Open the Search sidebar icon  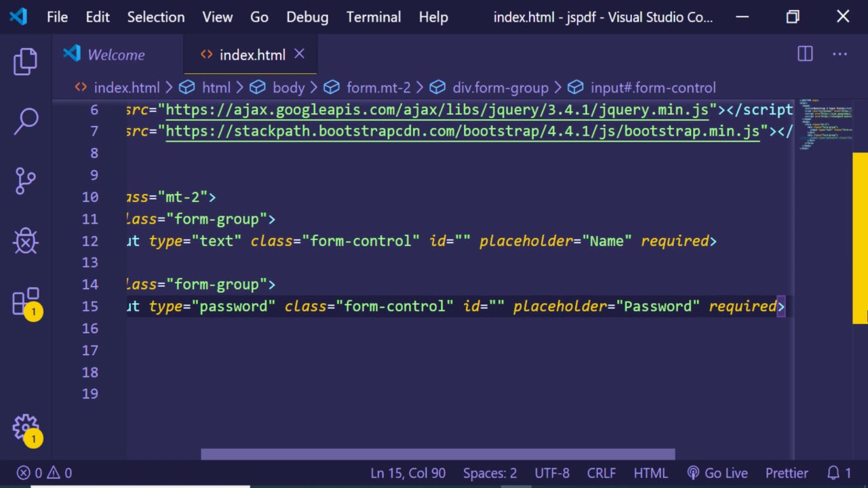click(26, 121)
